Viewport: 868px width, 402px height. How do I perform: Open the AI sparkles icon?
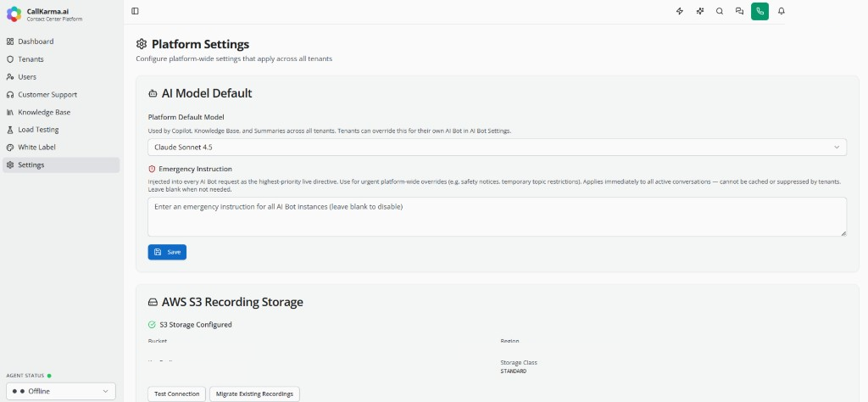(699, 11)
